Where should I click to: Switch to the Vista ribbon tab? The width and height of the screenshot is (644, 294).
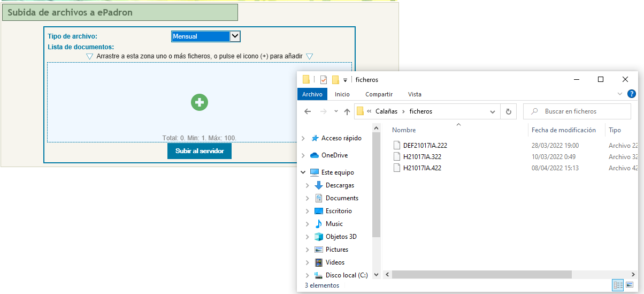tap(415, 94)
